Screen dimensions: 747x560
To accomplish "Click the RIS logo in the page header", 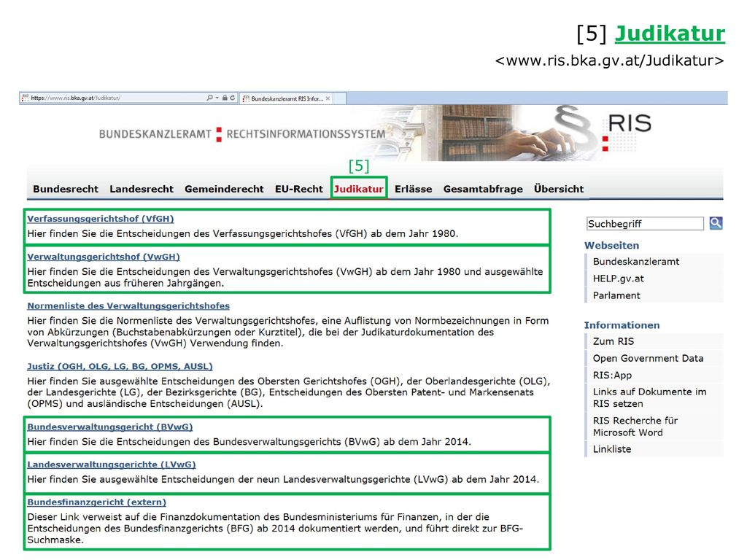I will [627, 131].
